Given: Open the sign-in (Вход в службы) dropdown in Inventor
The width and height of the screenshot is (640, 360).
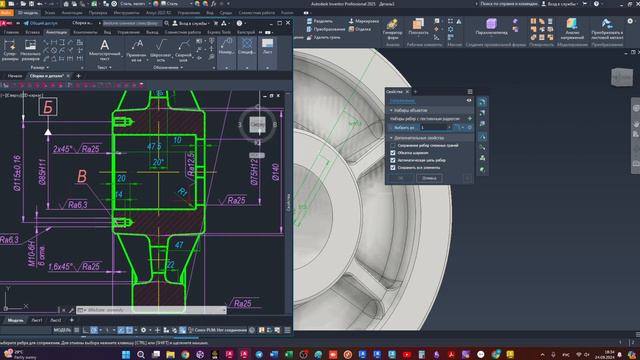Looking at the screenshot, I should click(560, 4).
